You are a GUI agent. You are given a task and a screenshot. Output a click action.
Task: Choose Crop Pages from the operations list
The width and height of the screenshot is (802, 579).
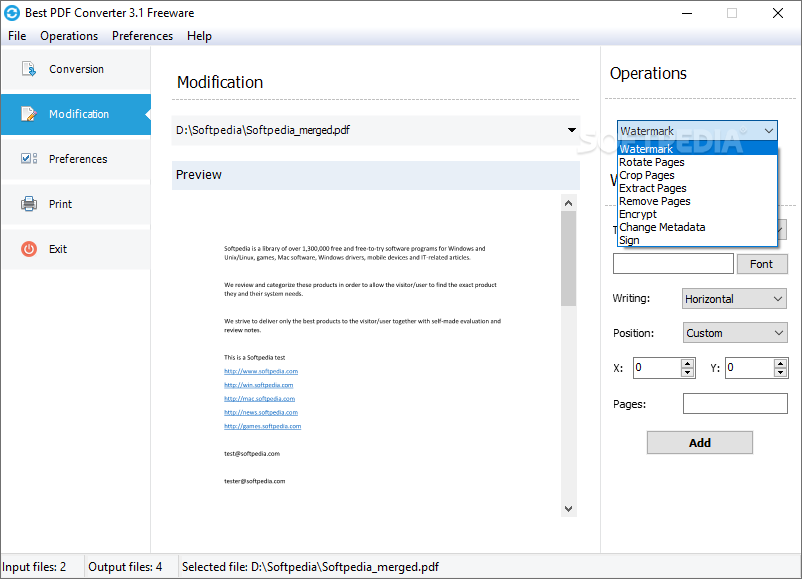697,175
